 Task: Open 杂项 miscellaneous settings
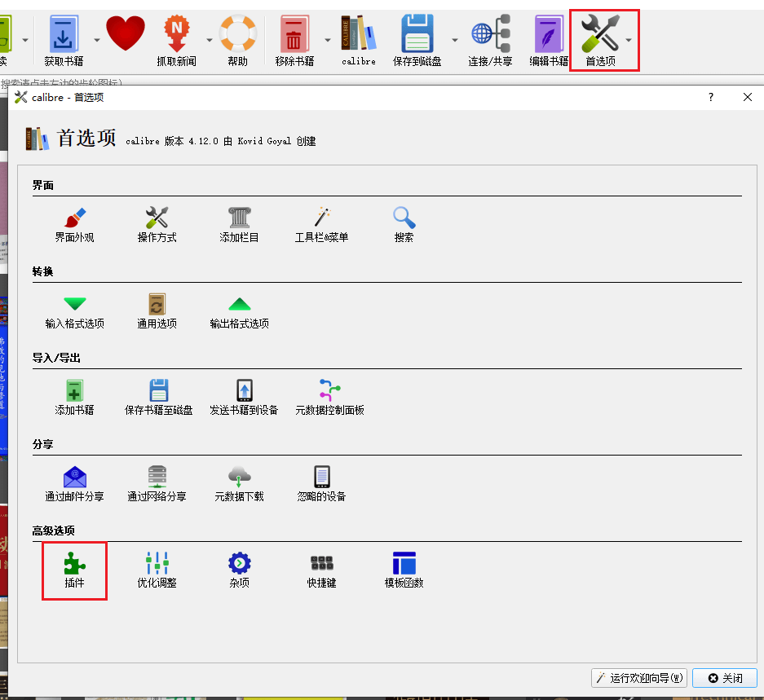tap(239, 570)
